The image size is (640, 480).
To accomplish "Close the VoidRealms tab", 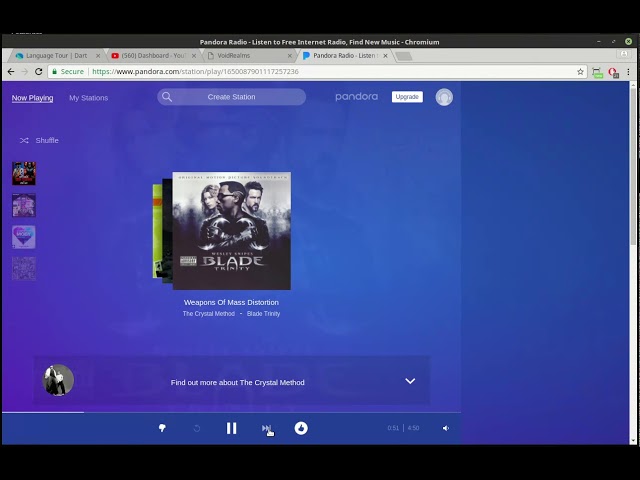I will [x=290, y=56].
